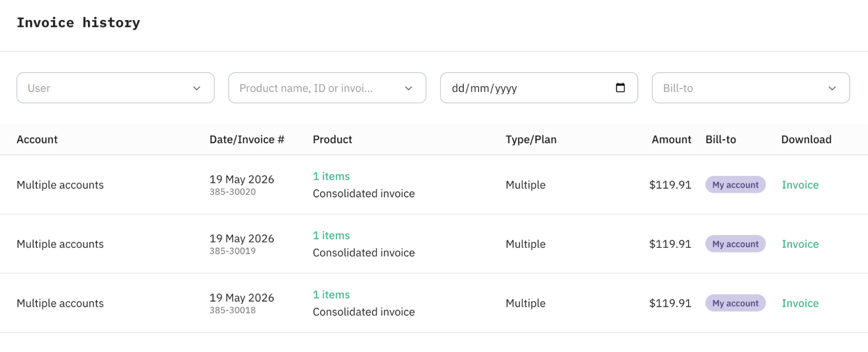Click 'Multiple' type in row 385-30020
Image resolution: width=868 pixels, height=352 pixels.
point(525,185)
